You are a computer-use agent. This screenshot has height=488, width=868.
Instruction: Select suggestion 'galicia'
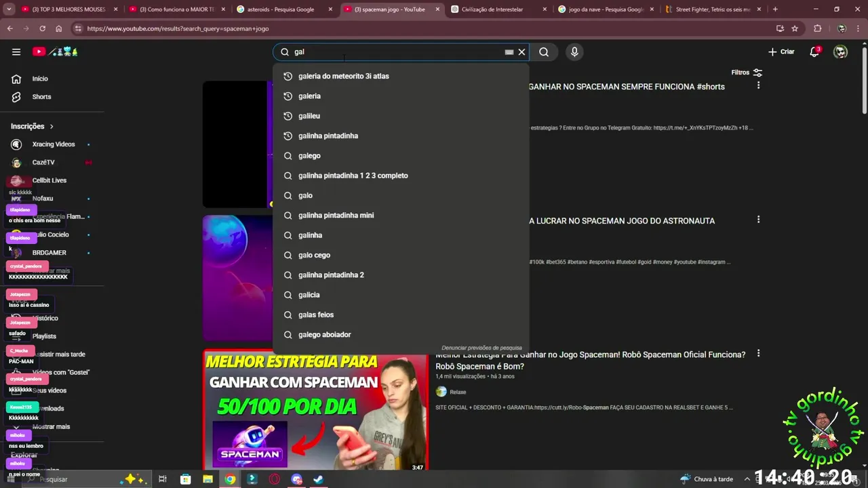pos(401,295)
